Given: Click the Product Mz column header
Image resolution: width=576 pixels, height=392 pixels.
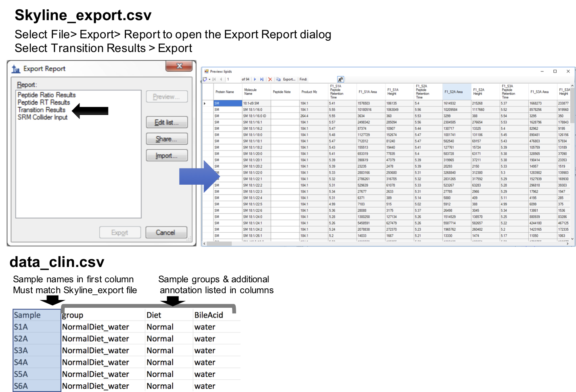Looking at the screenshot, I should (314, 92).
